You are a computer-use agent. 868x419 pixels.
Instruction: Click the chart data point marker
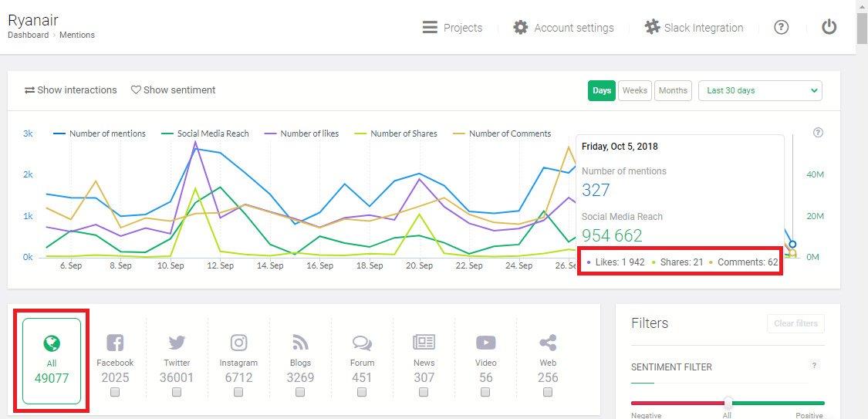(792, 244)
